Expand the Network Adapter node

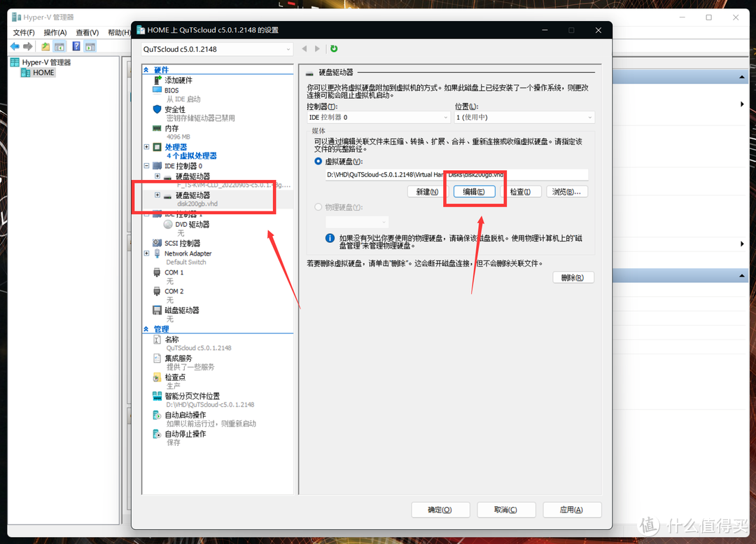(146, 253)
